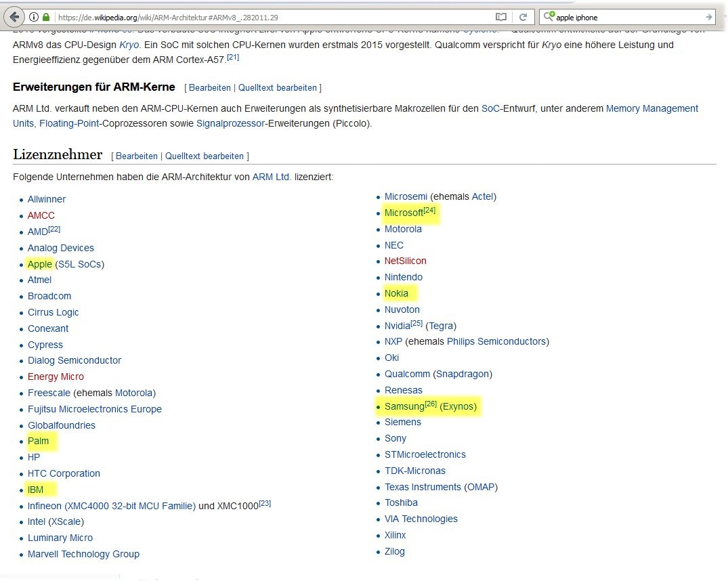The image size is (728, 581).
Task: Click the red NetSilicon link
Action: pos(405,261)
